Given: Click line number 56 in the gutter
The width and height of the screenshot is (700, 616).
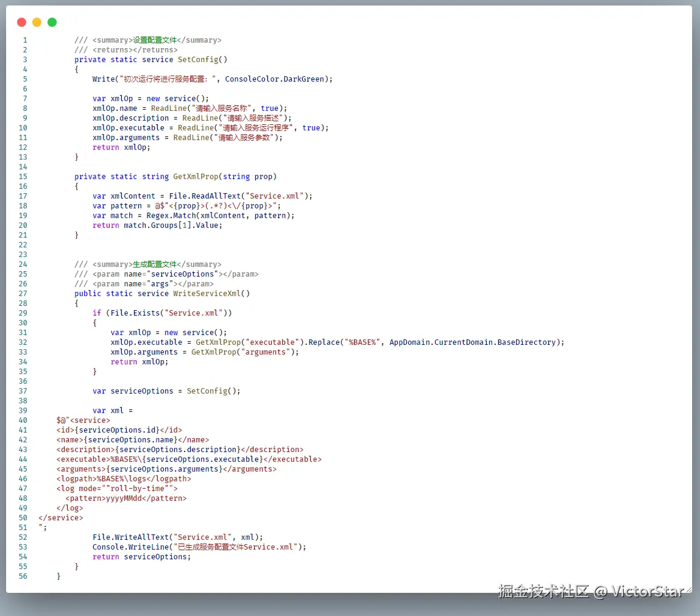Looking at the screenshot, I should pos(23,577).
